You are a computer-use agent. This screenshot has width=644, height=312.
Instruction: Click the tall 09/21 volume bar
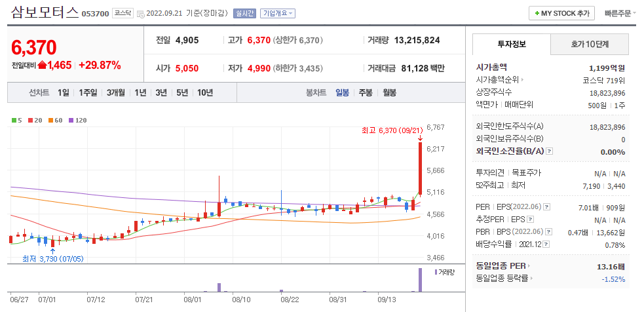coord(420,280)
